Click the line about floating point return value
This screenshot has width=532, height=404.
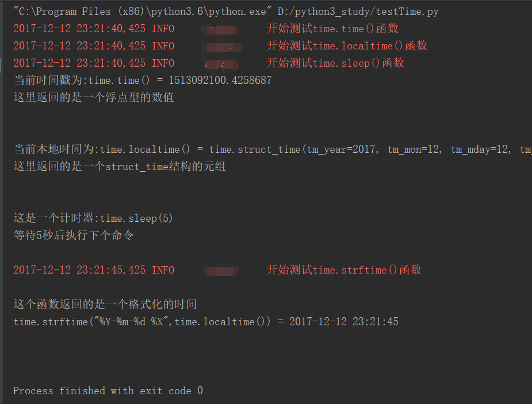[x=94, y=98]
